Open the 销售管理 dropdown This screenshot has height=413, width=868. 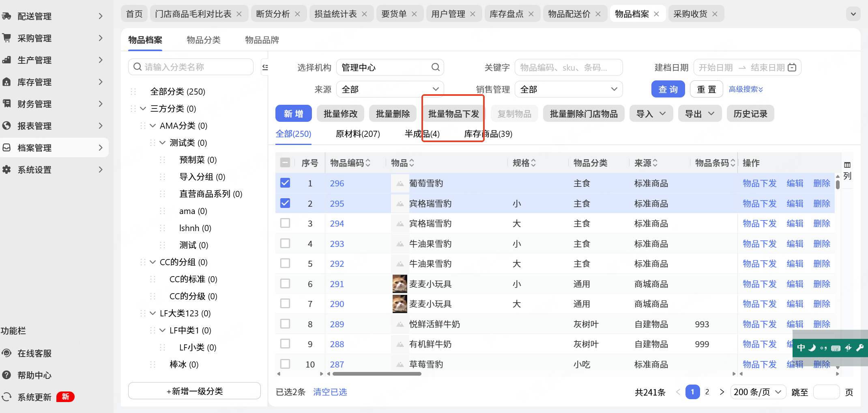click(x=569, y=89)
